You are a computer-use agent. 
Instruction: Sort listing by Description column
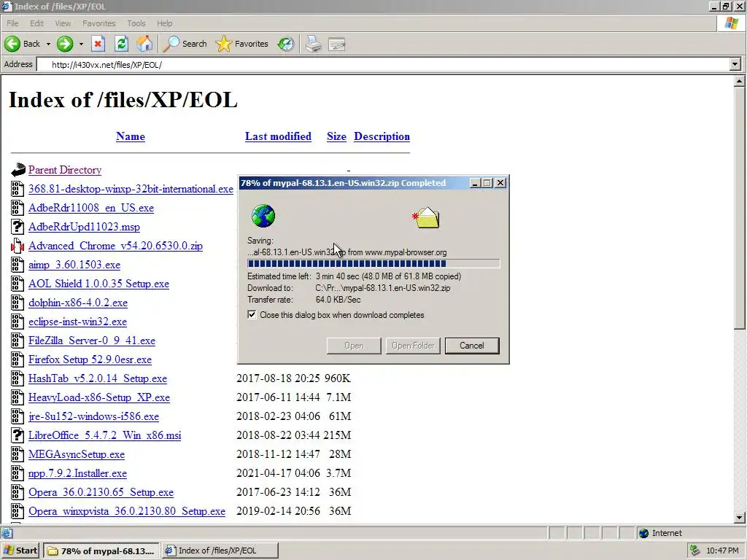(x=382, y=136)
